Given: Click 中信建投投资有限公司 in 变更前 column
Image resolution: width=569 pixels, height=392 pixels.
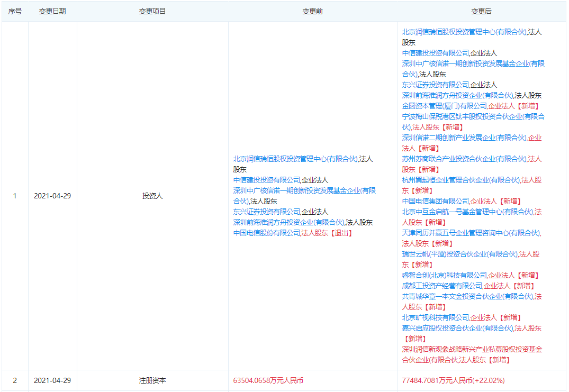Looking at the screenshot, I should tap(267, 180).
